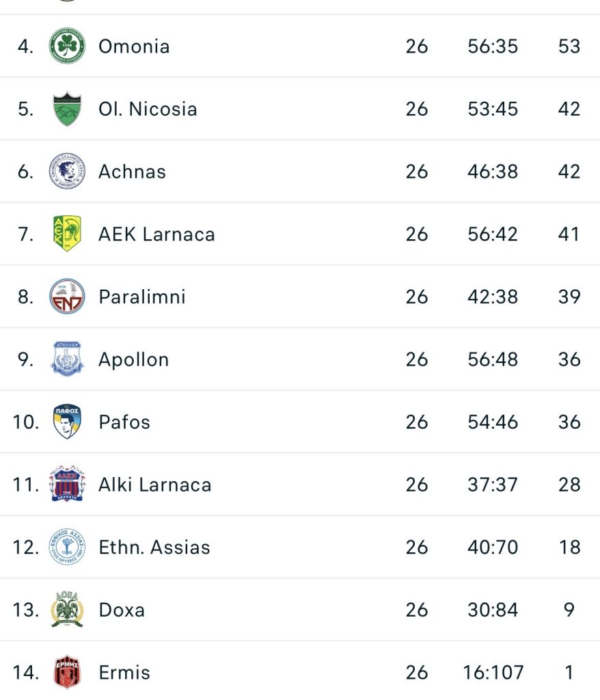This screenshot has width=600, height=700.
Task: Open the Achnas team crest
Action: pos(67,172)
